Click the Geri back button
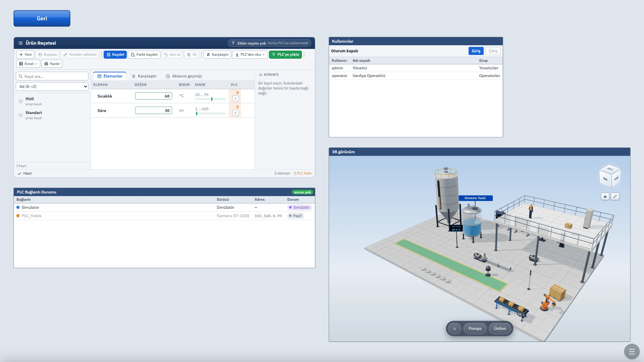This screenshot has width=644, height=362. click(x=42, y=18)
